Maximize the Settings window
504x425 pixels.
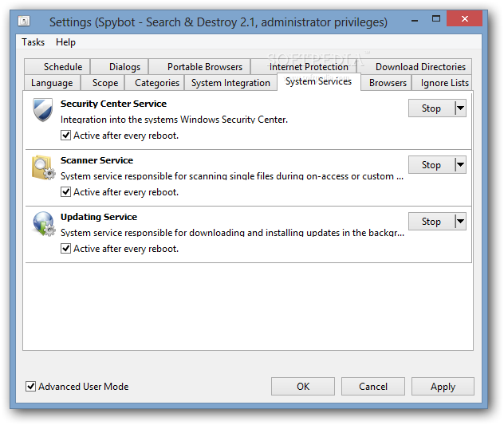point(436,18)
